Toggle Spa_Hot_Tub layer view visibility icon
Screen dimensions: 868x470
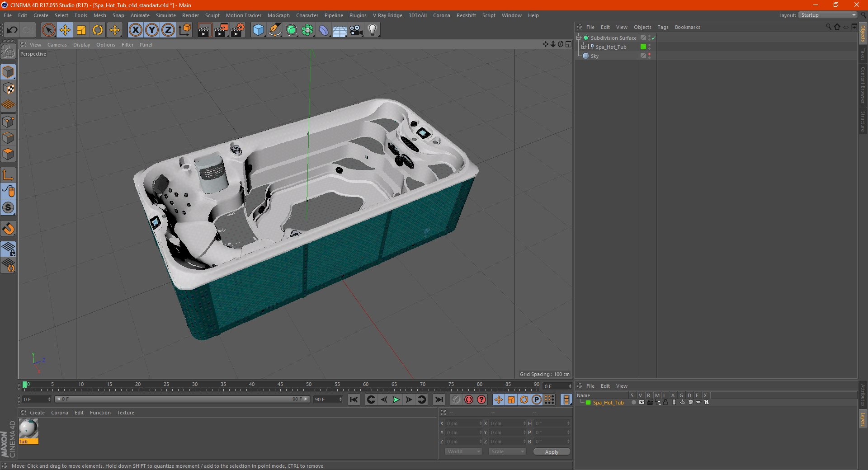(x=642, y=402)
